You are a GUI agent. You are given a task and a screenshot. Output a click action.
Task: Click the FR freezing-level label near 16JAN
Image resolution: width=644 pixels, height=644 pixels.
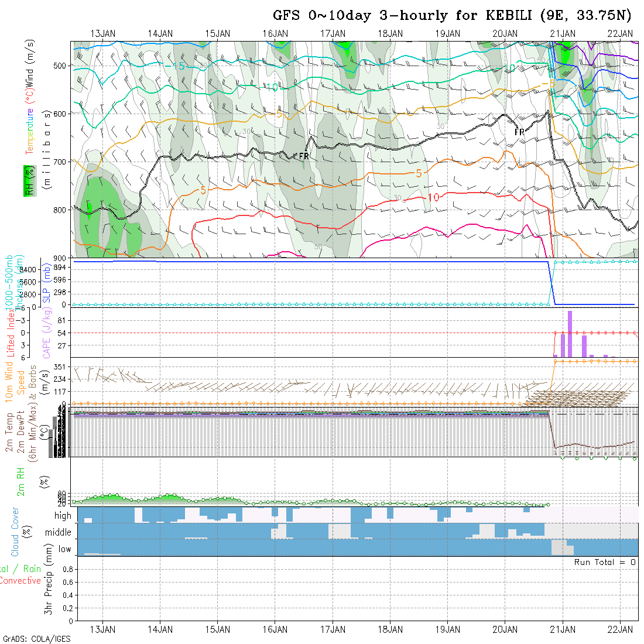303,156
